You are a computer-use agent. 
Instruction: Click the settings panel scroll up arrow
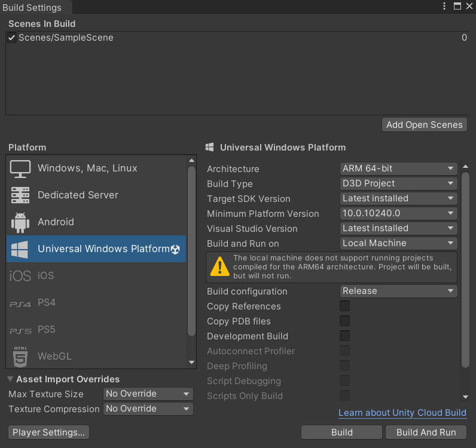tap(465, 167)
